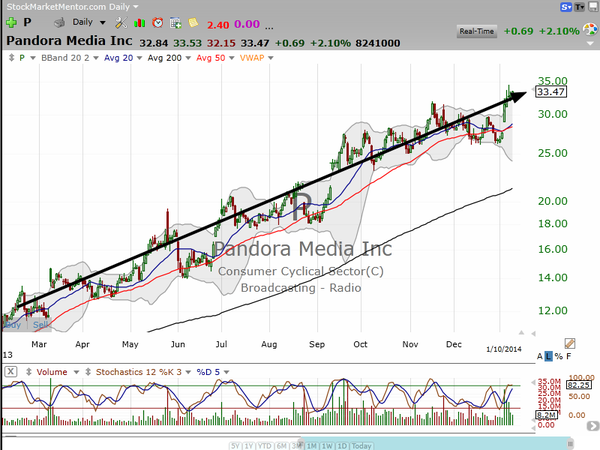Click the green 33.53 high price value
The width and height of the screenshot is (600, 450).
pos(188,43)
